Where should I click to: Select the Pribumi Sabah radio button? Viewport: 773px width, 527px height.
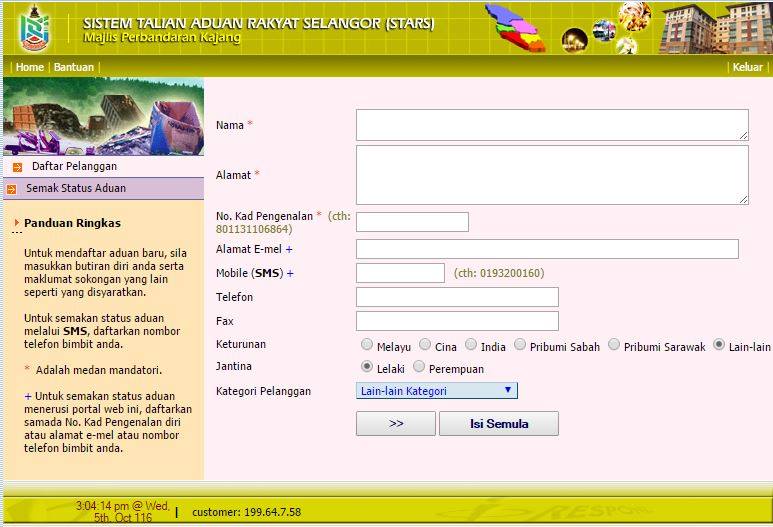(520, 344)
